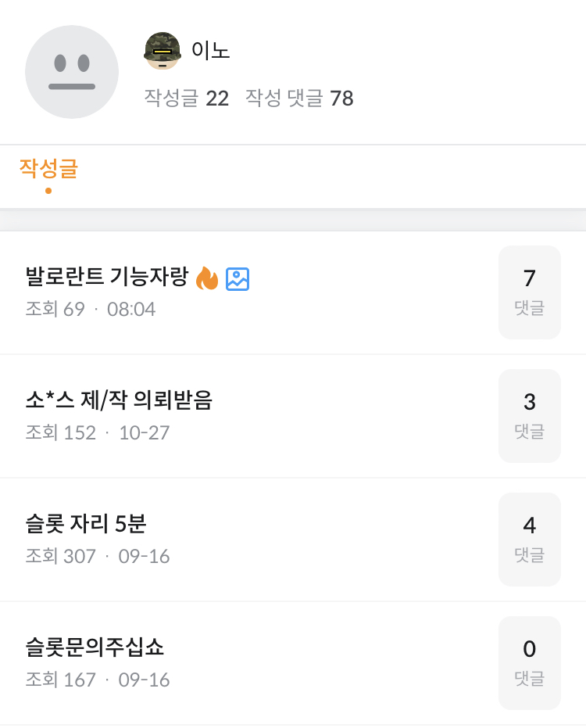Click the 조회 307 view count text
Screen dimensions: 586x728
tap(60, 557)
